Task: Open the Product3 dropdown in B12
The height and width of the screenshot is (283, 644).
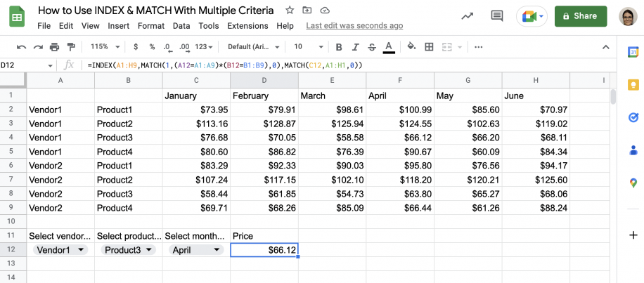Action: [x=128, y=250]
